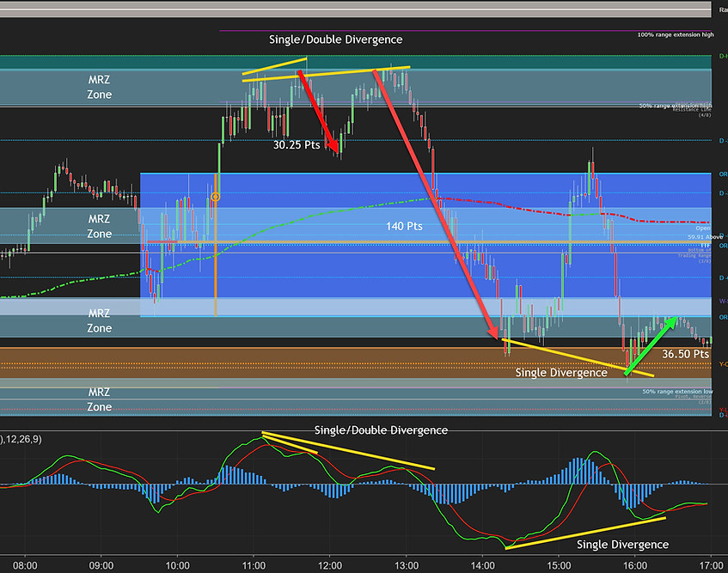Click the 13:00 time axis label
The image size is (728, 573).
coord(407,565)
